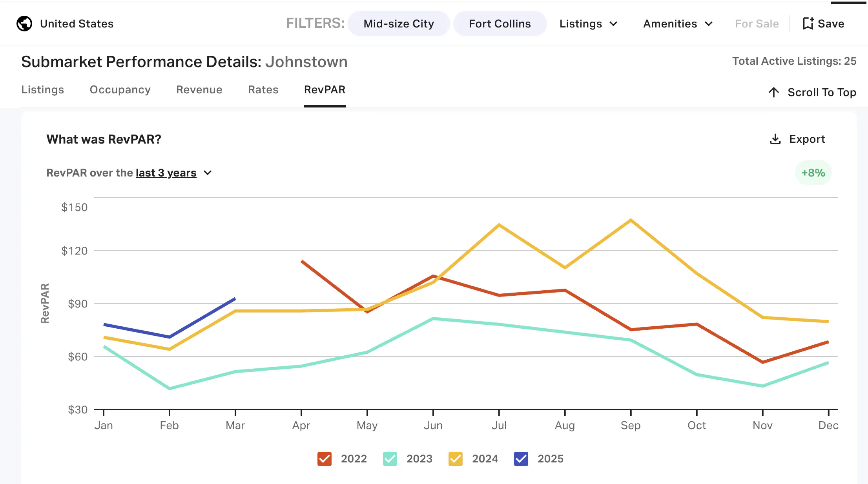868x484 pixels.
Task: Uncheck the 2022 series checkbox
Action: [325, 459]
